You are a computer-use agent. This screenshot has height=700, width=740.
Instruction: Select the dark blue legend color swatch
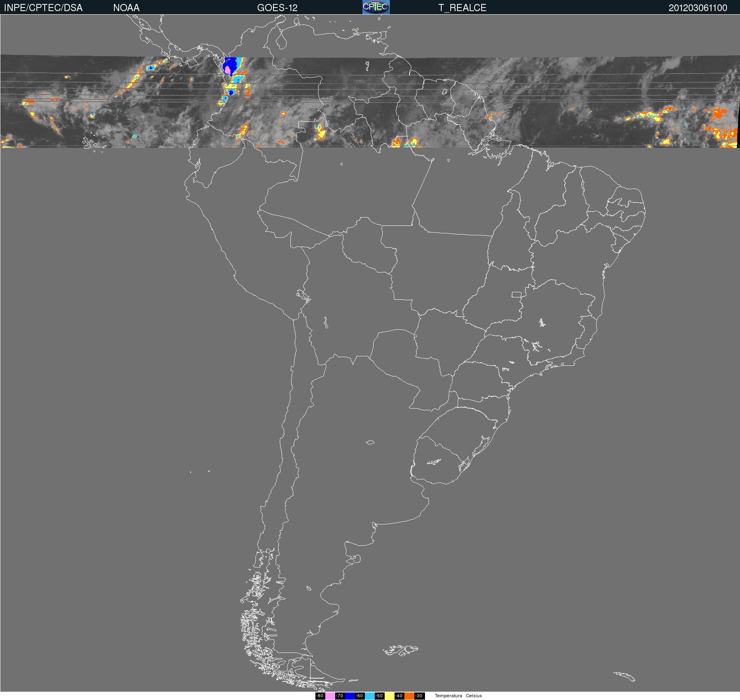click(x=350, y=696)
